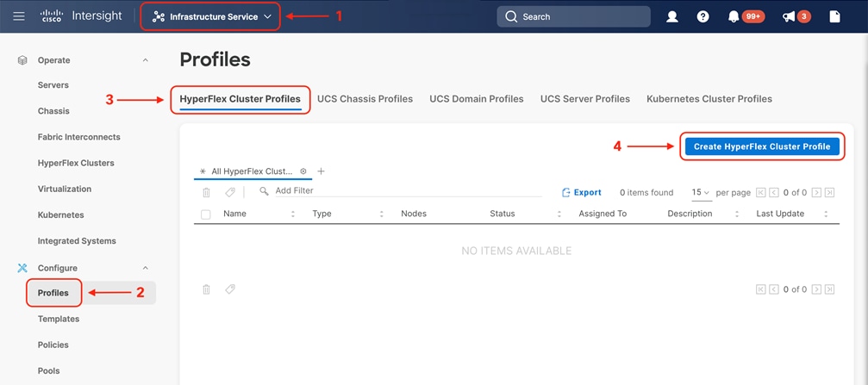Open the alarms bell notifications icon
868x385 pixels.
click(734, 16)
